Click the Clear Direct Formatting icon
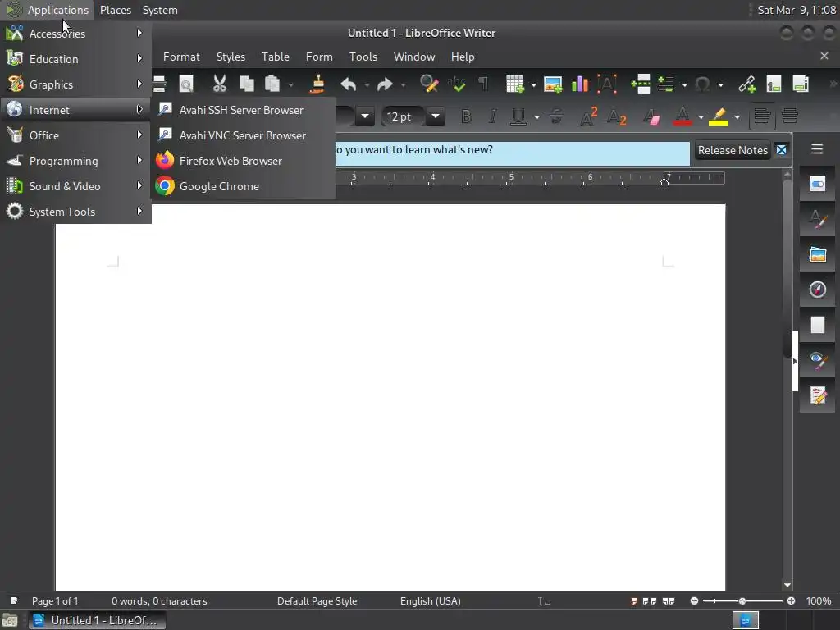The width and height of the screenshot is (840, 630). click(x=651, y=116)
